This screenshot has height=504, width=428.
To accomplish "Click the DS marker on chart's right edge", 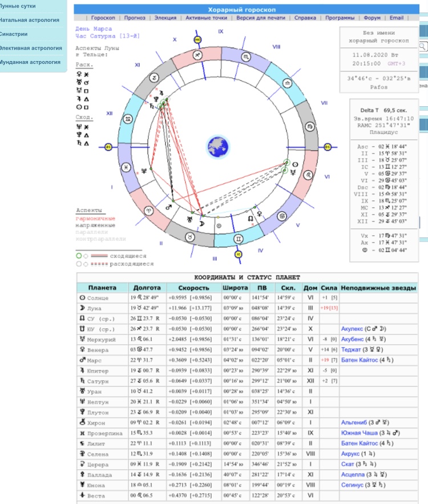I will coord(328,147).
